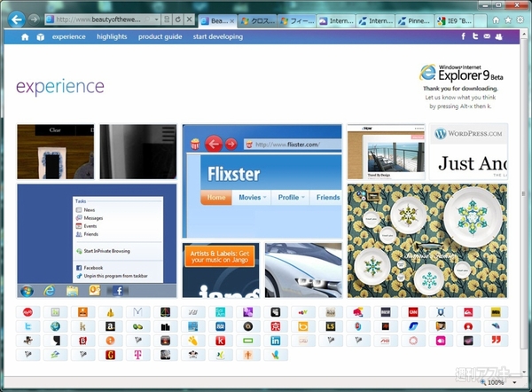Image resolution: width=532 pixels, height=392 pixels.
Task: Open a new tab with the blank tab button
Action: click(480, 21)
